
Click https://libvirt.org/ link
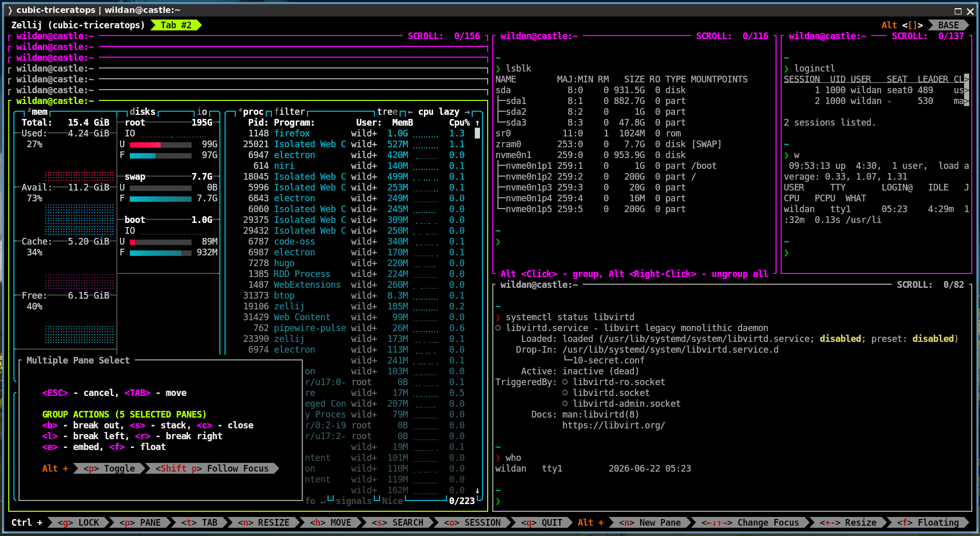(614, 425)
